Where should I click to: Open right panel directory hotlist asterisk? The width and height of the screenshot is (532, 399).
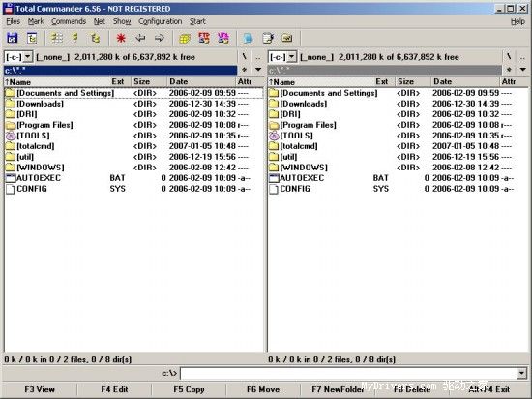click(x=509, y=70)
